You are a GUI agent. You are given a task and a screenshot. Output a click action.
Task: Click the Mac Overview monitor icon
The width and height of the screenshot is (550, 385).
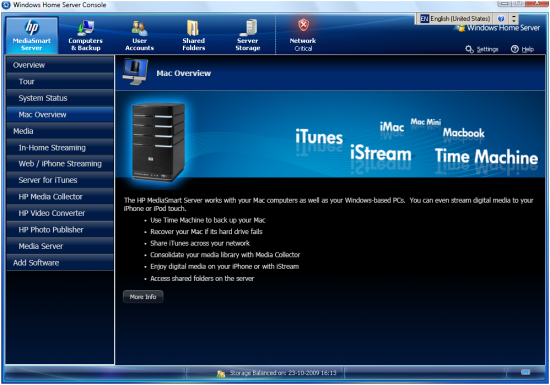[135, 72]
